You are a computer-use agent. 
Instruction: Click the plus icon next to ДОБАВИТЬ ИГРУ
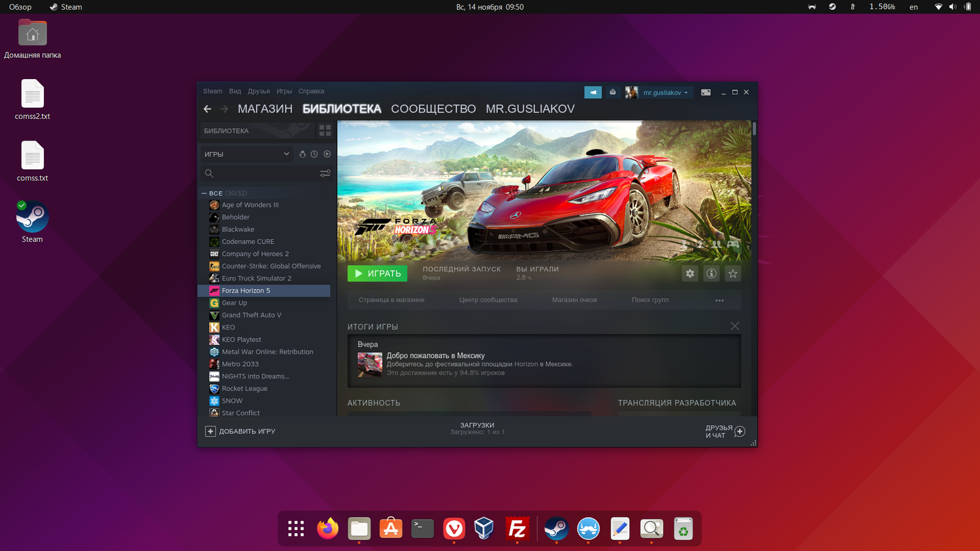tap(210, 431)
